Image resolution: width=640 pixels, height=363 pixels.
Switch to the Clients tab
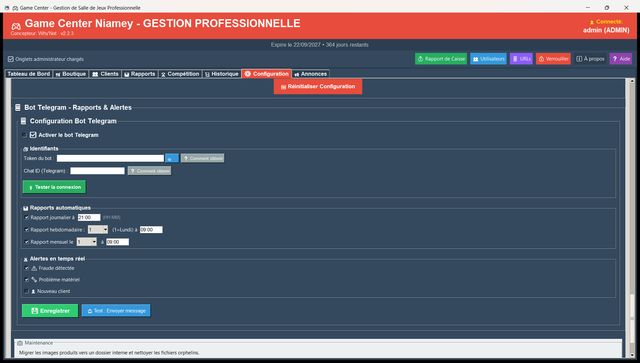point(105,74)
